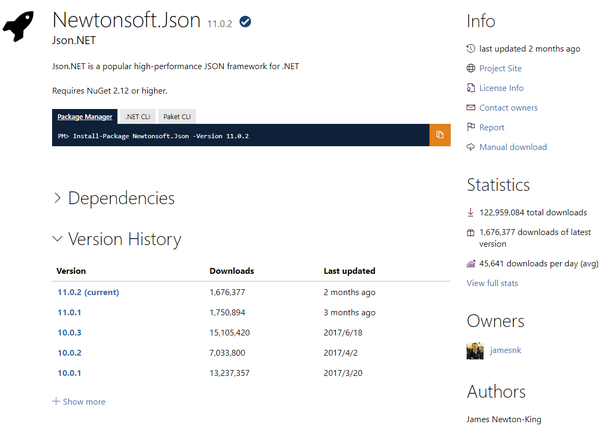Click the rocket package icon
The height and width of the screenshot is (428, 600).
(20, 27)
